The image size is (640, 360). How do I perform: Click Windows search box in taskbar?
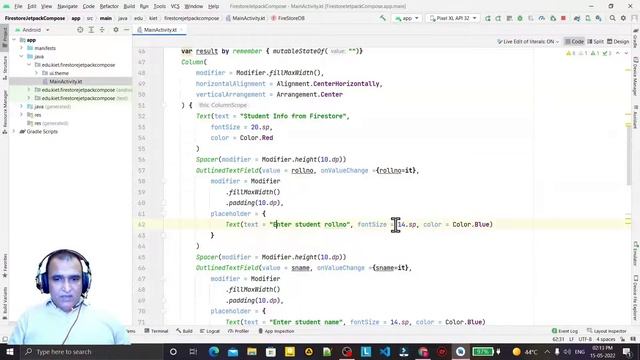pos(92,352)
